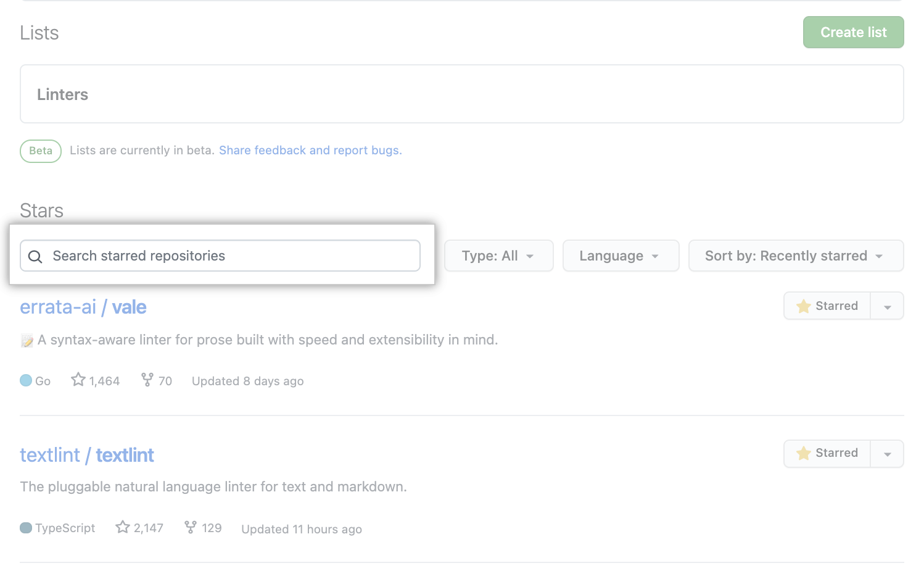This screenshot has height=584, width=924.
Task: Focus the Search starred repositories field
Action: (220, 256)
